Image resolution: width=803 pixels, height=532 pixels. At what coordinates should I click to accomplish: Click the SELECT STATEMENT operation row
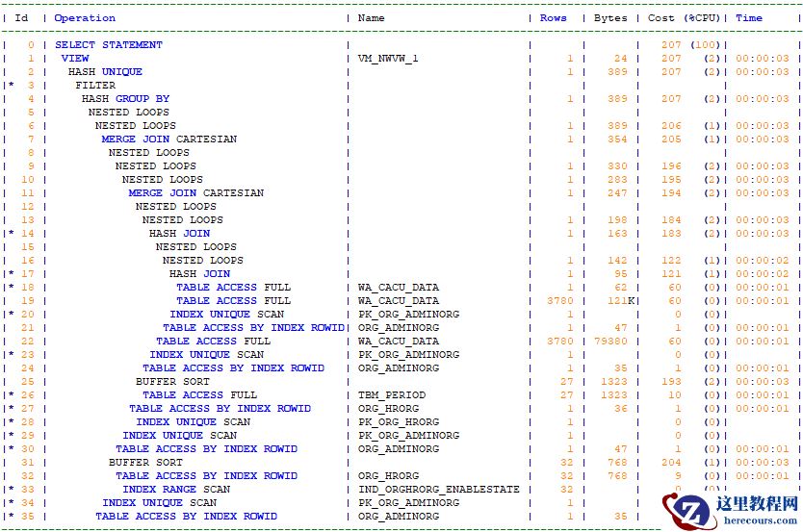click(108, 45)
